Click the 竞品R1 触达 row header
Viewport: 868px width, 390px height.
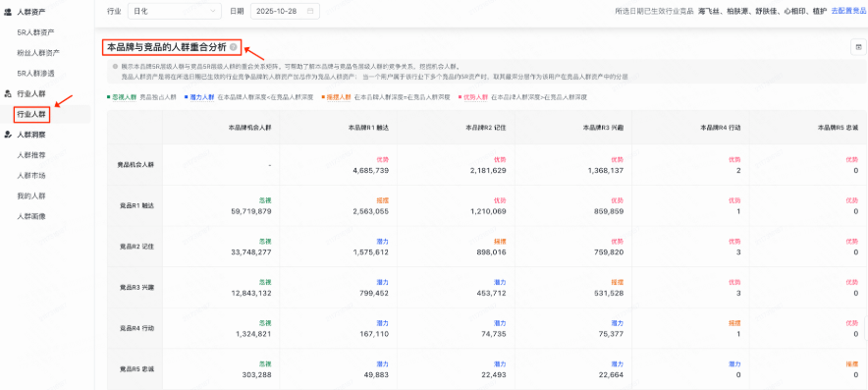click(136, 205)
